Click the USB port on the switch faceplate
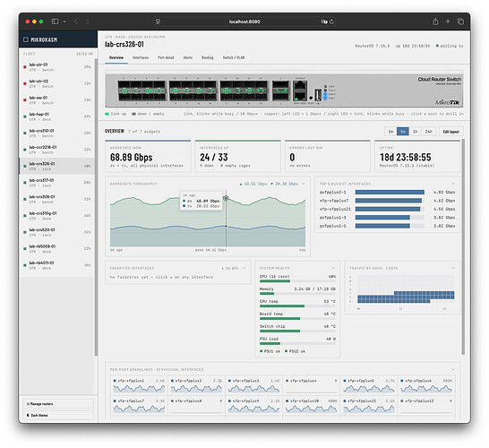Image resolution: width=489 pixels, height=448 pixels. click(x=318, y=94)
